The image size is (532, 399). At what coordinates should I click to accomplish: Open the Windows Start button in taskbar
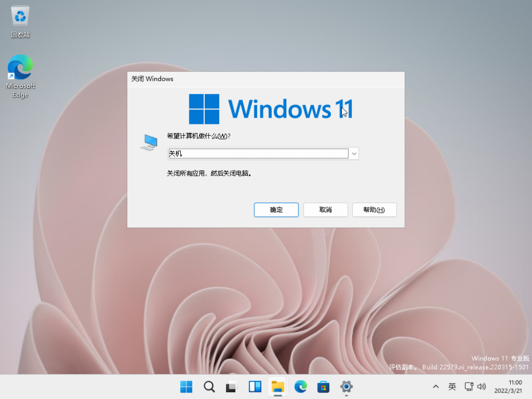[x=186, y=386]
